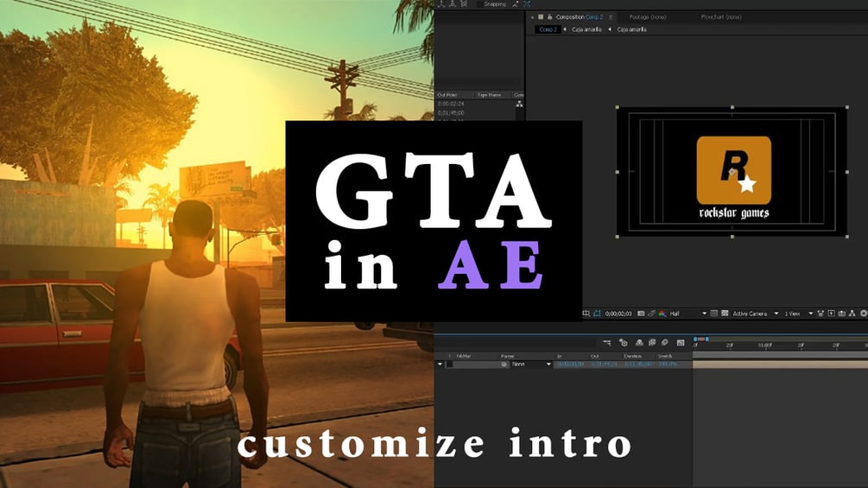Click the current time 0;00;02;03 in viewer
868x488 pixels.
(618, 314)
